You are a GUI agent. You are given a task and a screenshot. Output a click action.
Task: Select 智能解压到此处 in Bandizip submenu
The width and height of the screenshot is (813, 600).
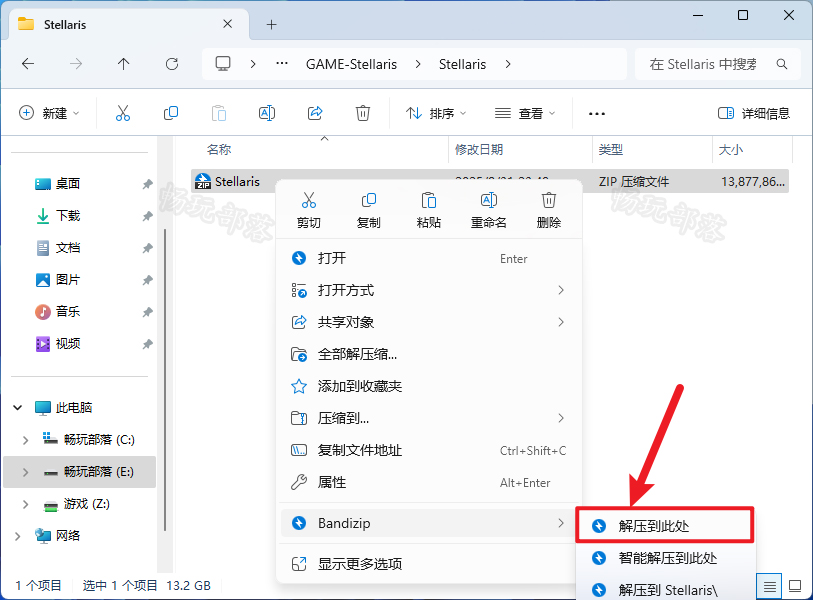[x=665, y=558]
